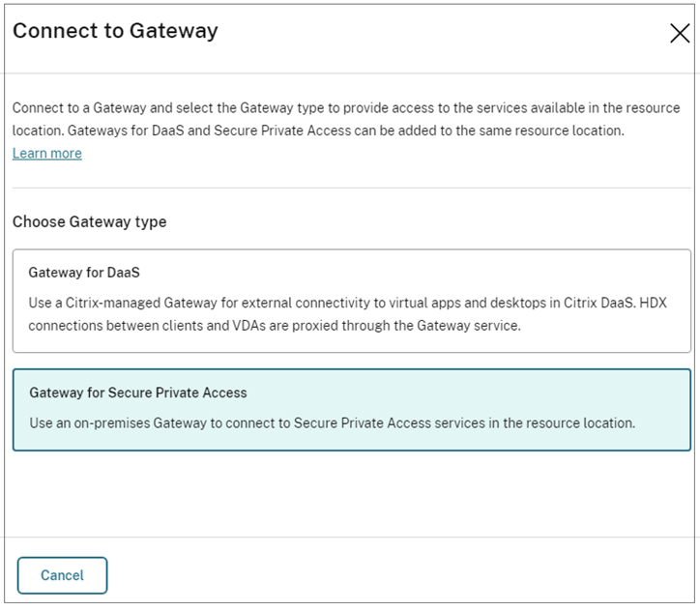The image size is (700, 611).
Task: Open the Learn more link
Action: pyautogui.click(x=46, y=153)
